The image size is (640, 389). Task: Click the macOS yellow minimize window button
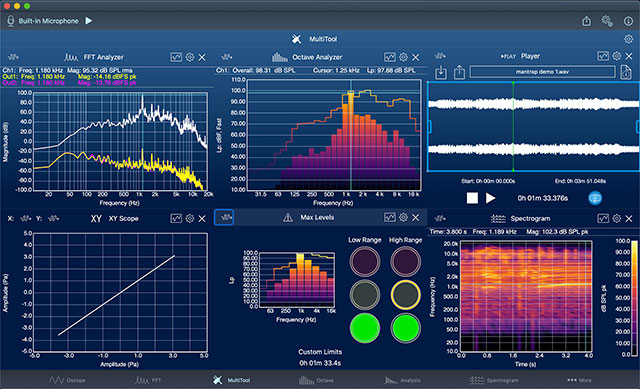17,6
